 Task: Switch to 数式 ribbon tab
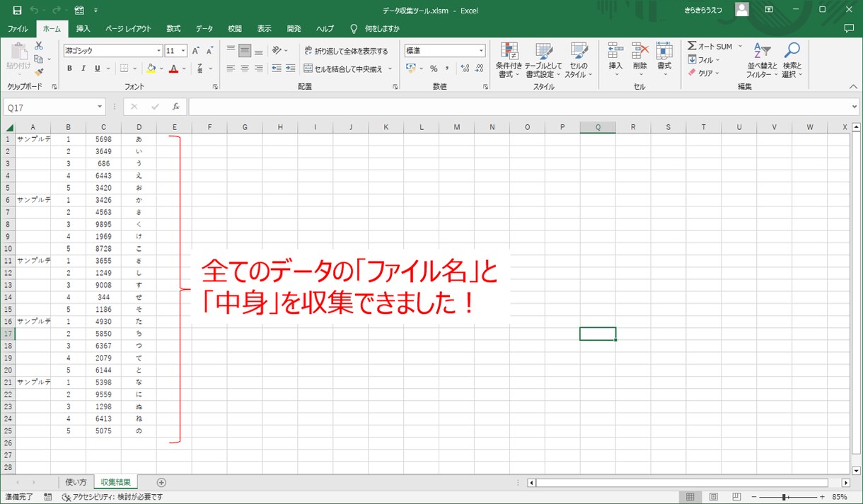(173, 29)
